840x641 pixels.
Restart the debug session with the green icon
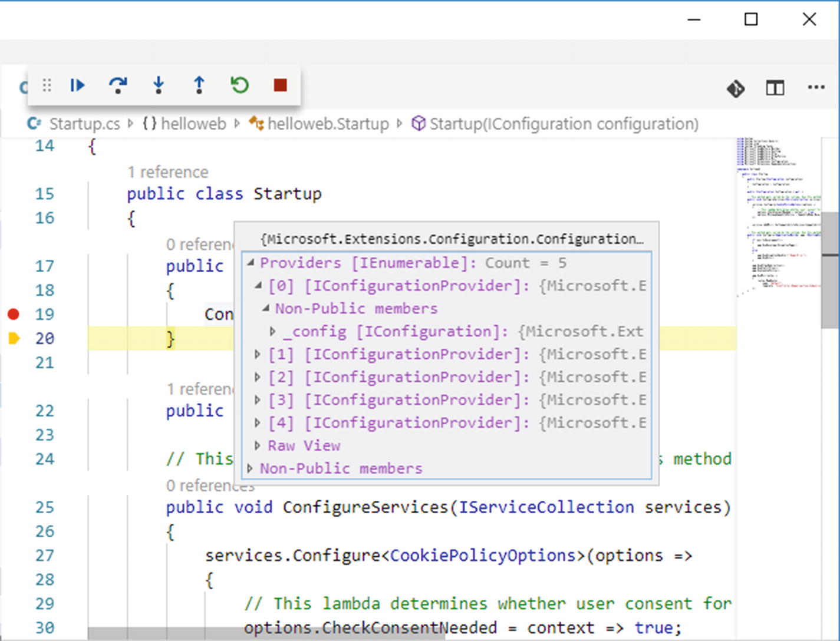pos(239,86)
